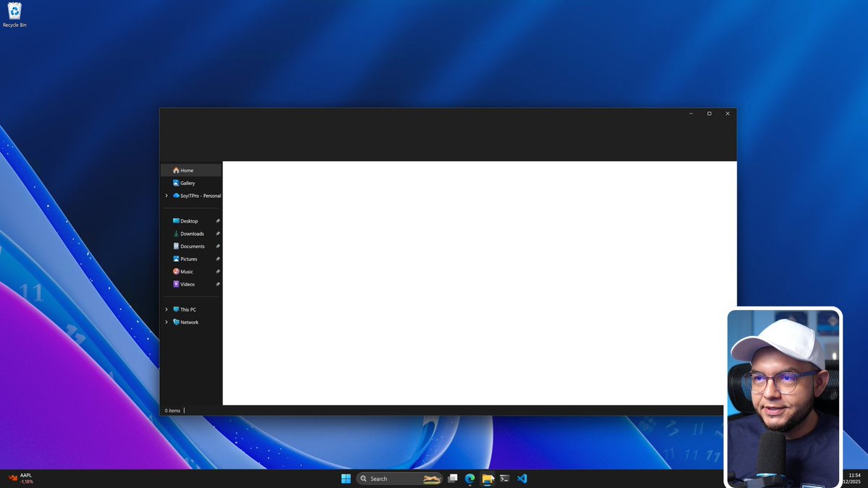Open Terminal from the taskbar
Image resolution: width=868 pixels, height=488 pixels.
point(505,479)
